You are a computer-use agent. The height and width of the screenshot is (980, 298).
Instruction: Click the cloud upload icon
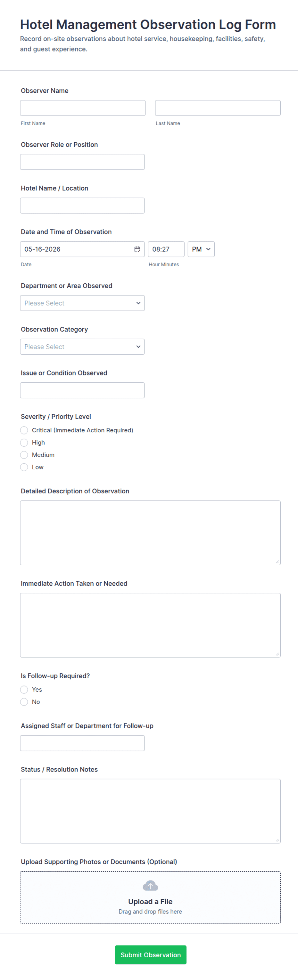pyautogui.click(x=150, y=886)
